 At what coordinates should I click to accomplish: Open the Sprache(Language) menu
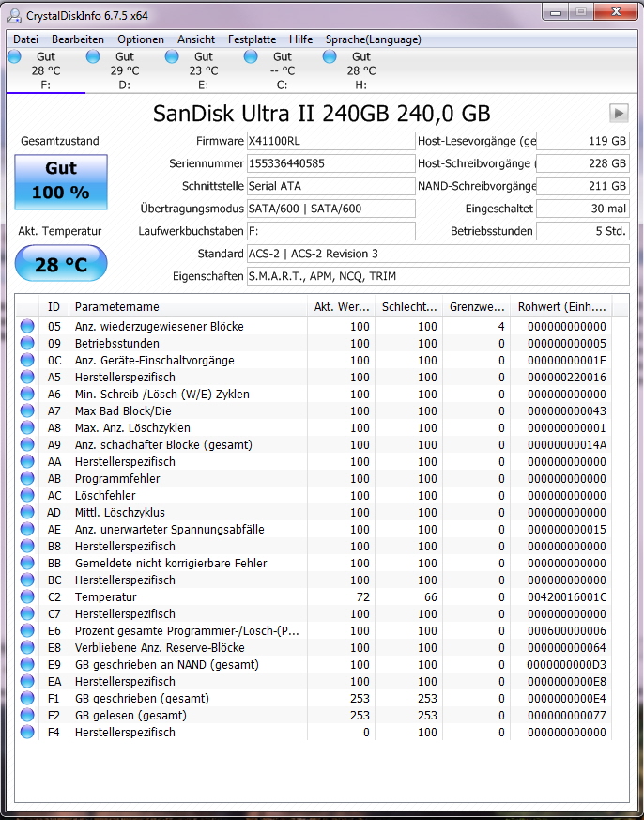(374, 39)
